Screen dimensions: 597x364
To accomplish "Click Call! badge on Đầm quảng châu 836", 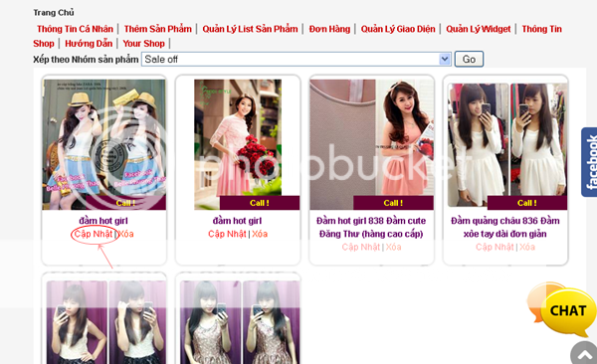I will 527,203.
